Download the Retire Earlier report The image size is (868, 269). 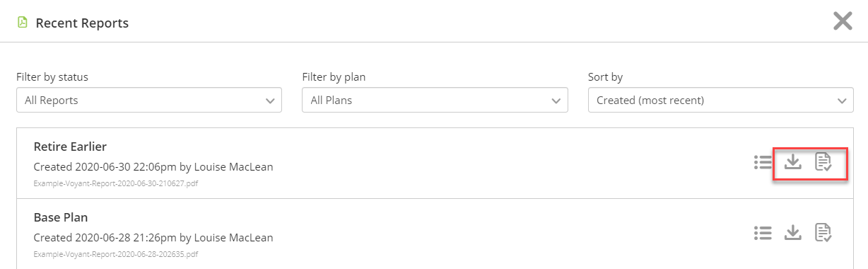point(793,162)
